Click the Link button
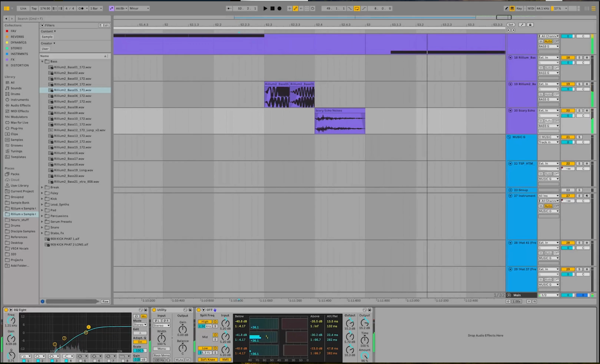This screenshot has width=600, height=364. (x=23, y=8)
